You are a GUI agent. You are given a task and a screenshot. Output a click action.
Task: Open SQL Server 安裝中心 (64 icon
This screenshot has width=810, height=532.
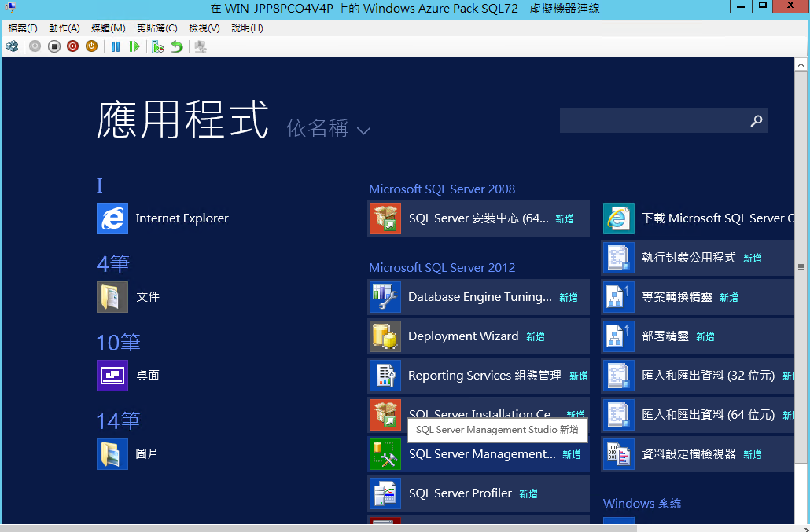pyautogui.click(x=385, y=218)
